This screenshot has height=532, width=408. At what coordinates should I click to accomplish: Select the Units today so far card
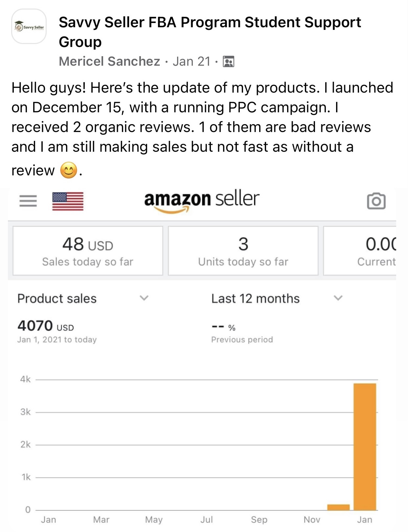click(243, 251)
